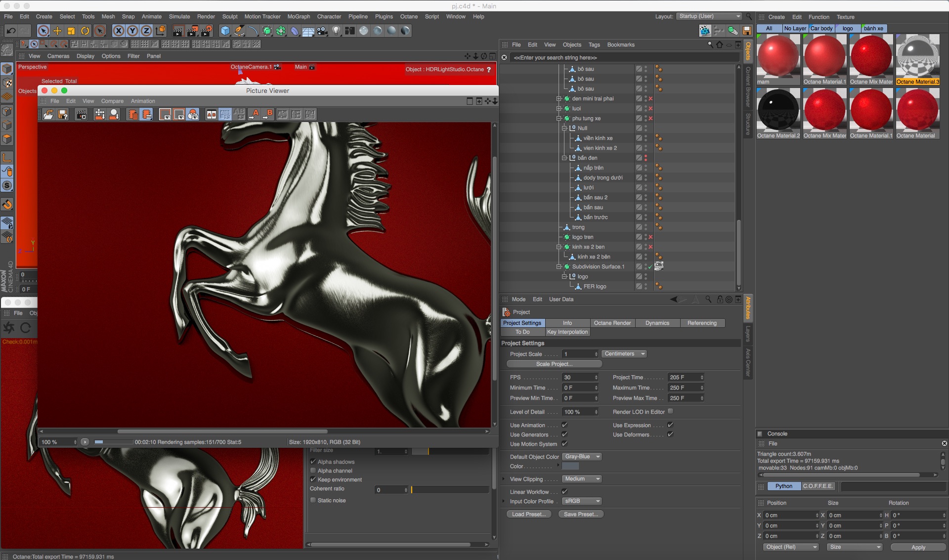Open Edit Render Settings icon
Screen dimensions: 949x560
[x=206, y=31]
